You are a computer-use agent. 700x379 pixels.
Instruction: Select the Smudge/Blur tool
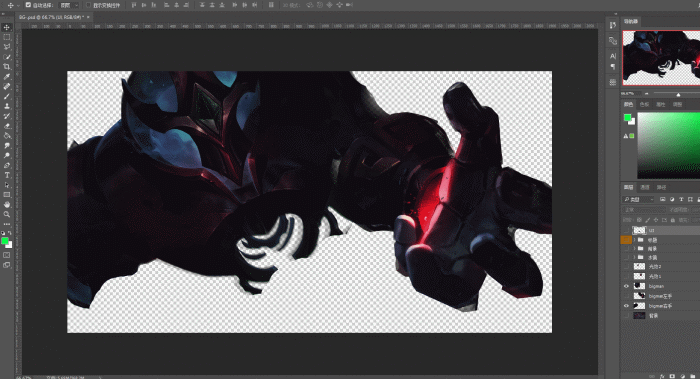[7, 145]
